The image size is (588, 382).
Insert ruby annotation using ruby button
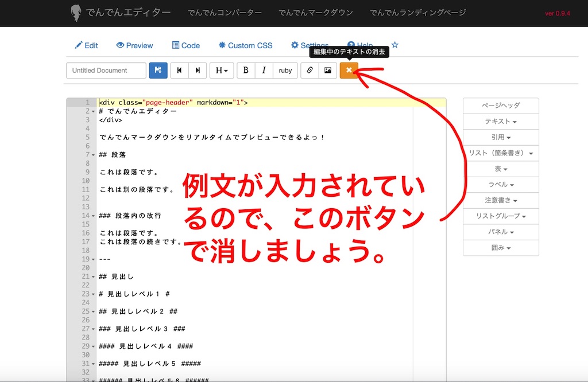pos(285,71)
